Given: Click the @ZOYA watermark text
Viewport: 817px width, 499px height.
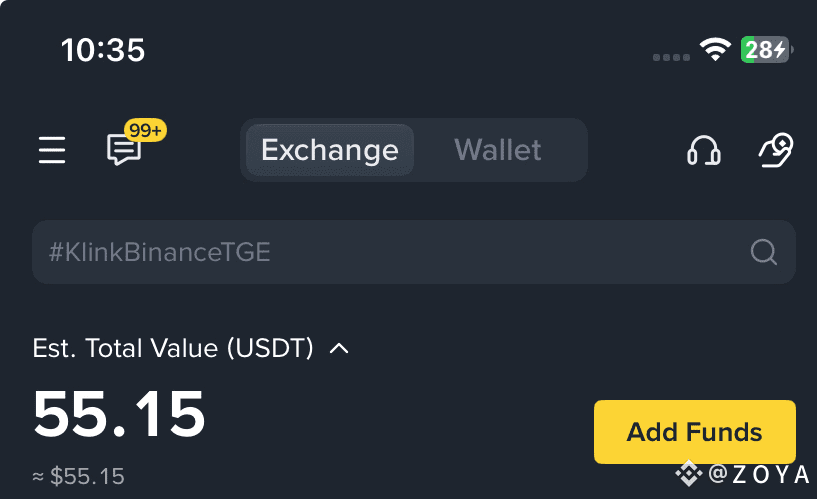Looking at the screenshot, I should click(x=758, y=474).
